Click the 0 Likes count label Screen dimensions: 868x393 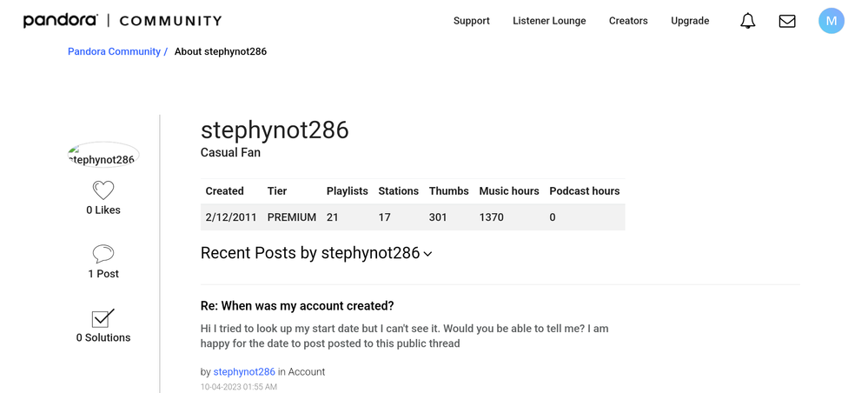103,210
